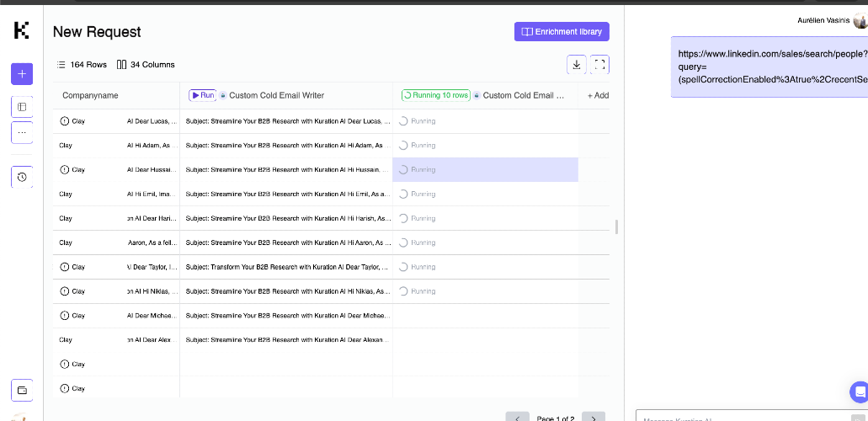This screenshot has height=421, width=868.
Task: Click the Kuration K logo
Action: (22, 30)
